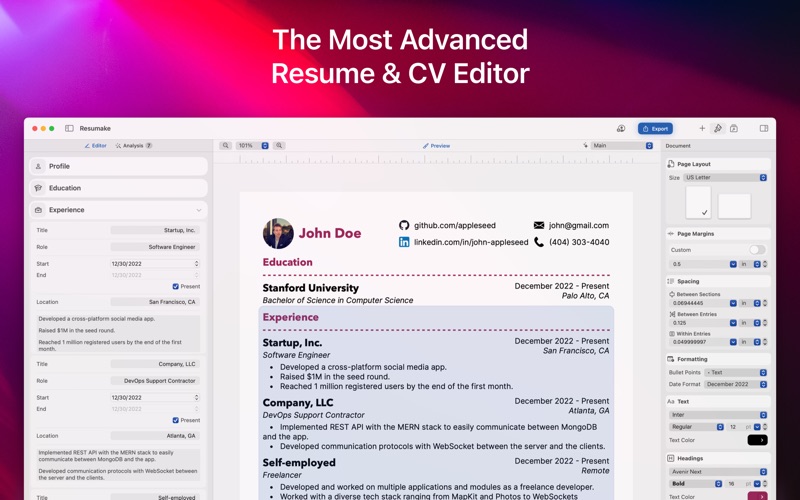Screen dimensions: 800x500
Task: Click linkedin.com/in/john-appleseed link in resume
Action: point(471,242)
